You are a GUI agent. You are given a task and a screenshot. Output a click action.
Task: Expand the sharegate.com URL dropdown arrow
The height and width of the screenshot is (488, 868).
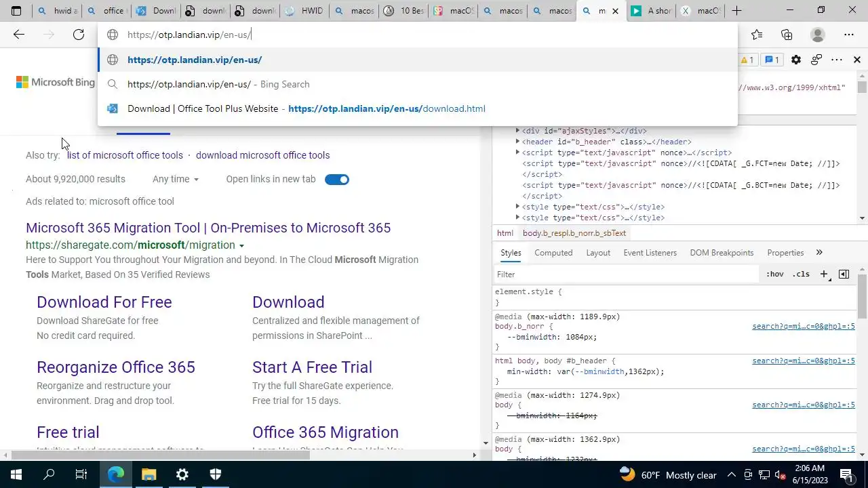click(241, 245)
